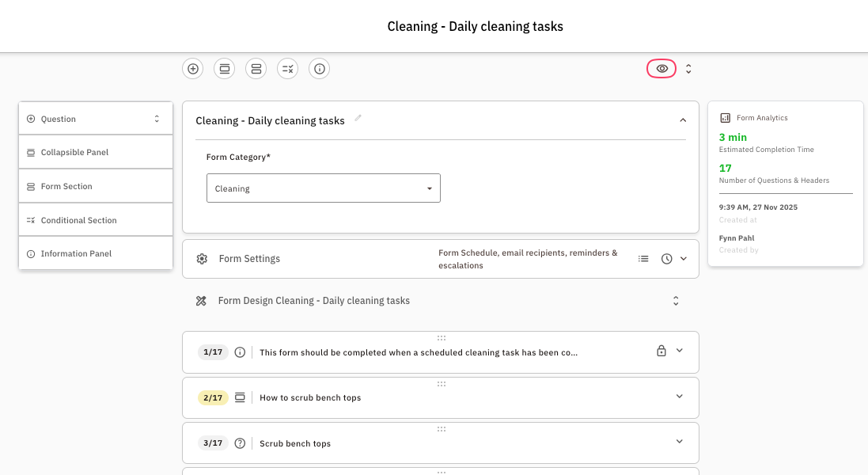Click the yellow 2/17 badge
The width and height of the screenshot is (868, 475).
(x=213, y=397)
